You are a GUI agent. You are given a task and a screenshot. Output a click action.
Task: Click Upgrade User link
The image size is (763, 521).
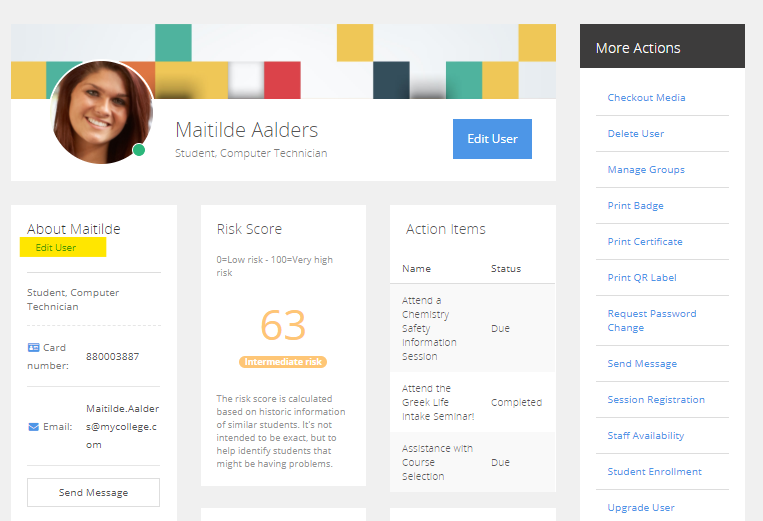pos(641,507)
